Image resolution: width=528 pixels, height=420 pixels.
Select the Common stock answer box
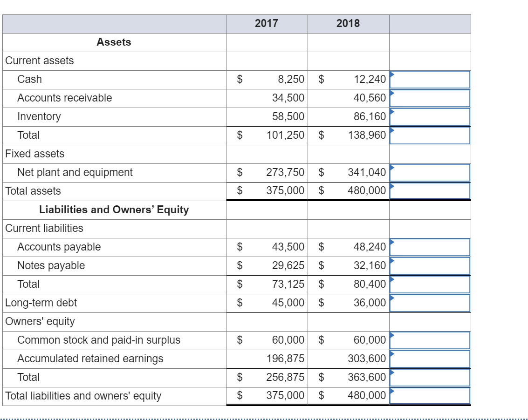tap(430, 340)
